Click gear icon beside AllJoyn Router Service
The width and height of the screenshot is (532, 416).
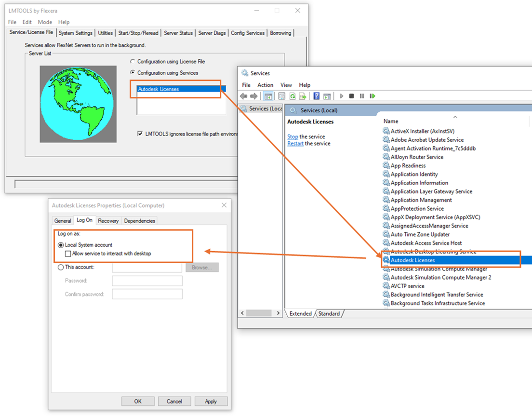click(x=386, y=157)
